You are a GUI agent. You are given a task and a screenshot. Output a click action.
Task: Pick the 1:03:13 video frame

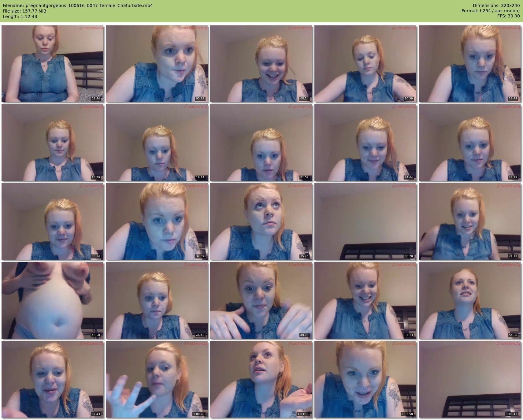261,379
